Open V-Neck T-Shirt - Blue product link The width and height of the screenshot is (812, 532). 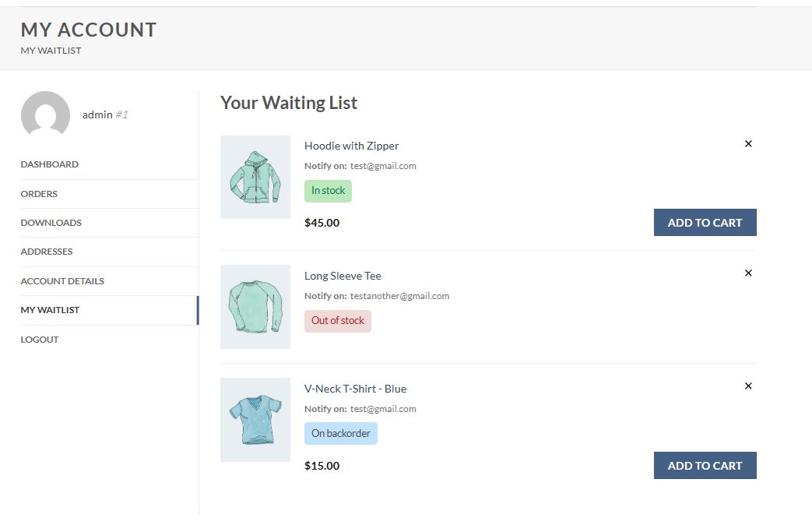click(355, 389)
